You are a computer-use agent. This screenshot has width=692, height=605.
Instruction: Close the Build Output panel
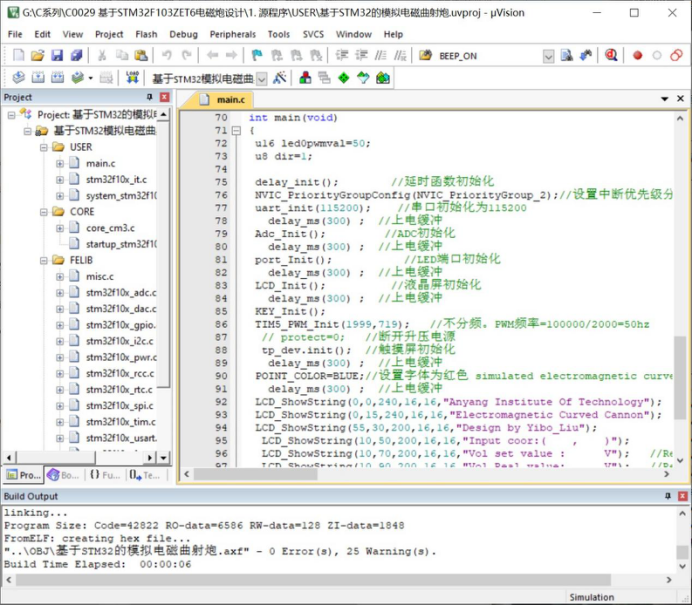point(682,496)
